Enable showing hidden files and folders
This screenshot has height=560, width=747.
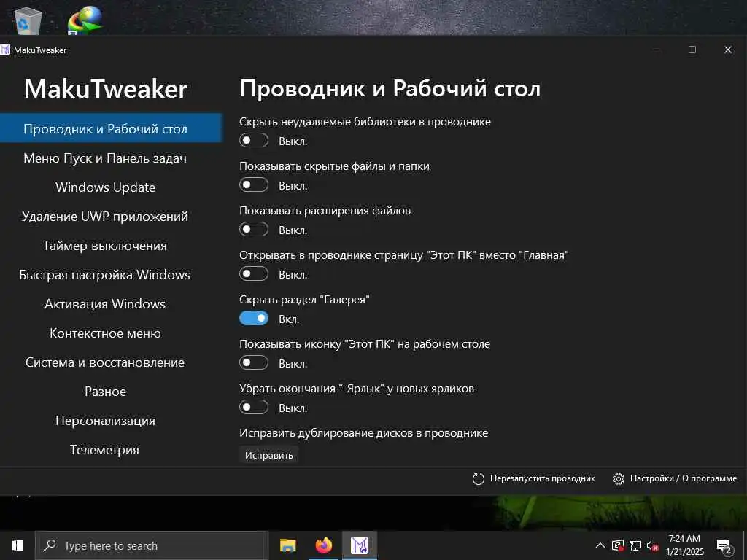point(253,185)
